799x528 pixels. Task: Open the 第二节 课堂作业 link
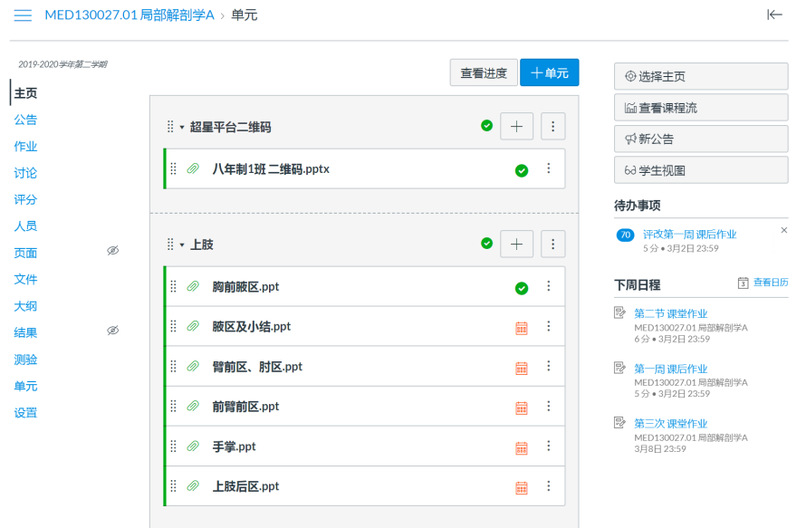(670, 313)
